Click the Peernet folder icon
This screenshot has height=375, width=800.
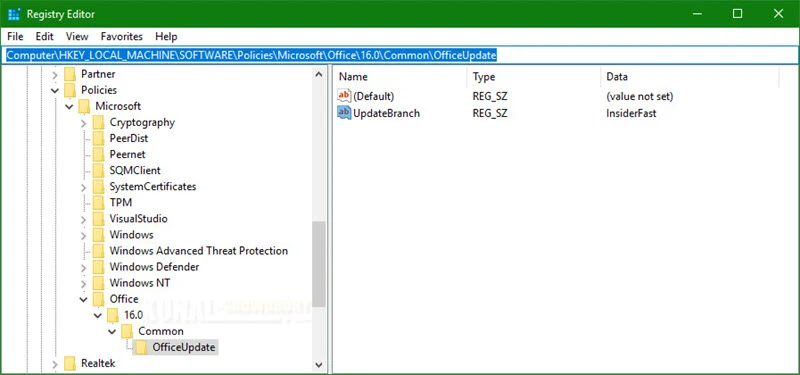pyautogui.click(x=98, y=154)
